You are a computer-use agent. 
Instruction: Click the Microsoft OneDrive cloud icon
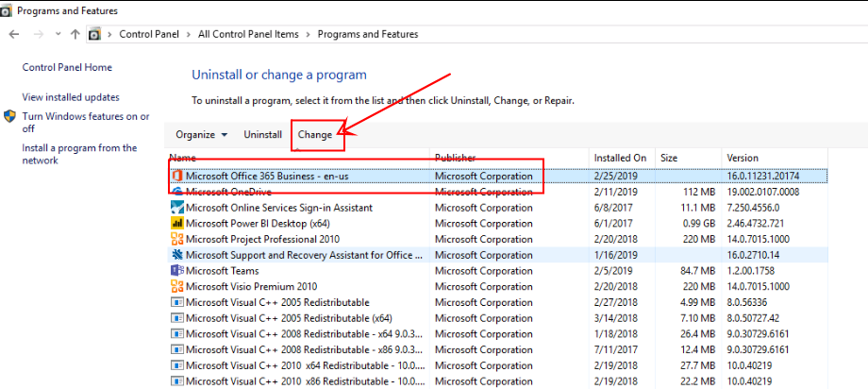coord(176,192)
